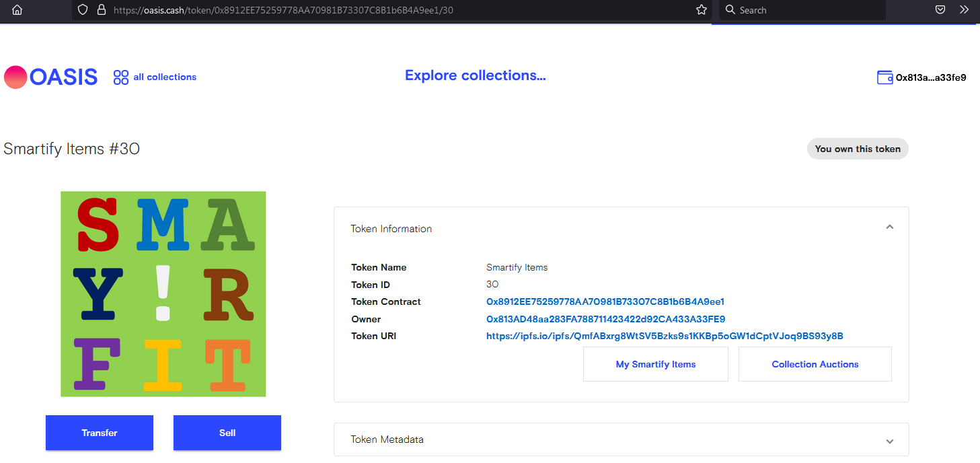980x463 pixels.
Task: Show more tools via double-chevron icon
Action: (964, 10)
